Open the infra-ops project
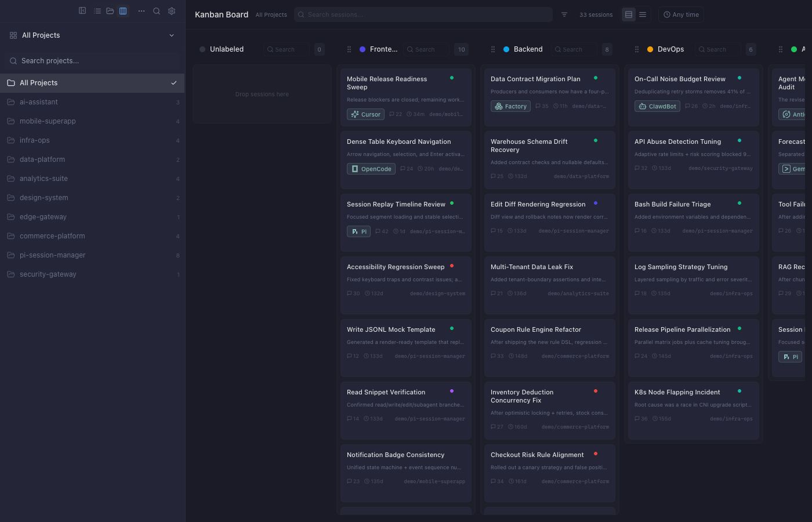The image size is (812, 522). (x=92, y=140)
